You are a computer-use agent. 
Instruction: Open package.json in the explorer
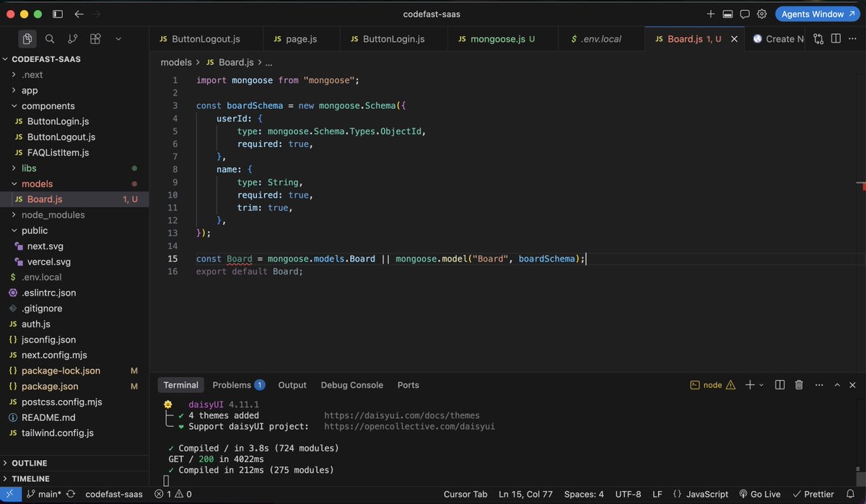tap(74, 386)
